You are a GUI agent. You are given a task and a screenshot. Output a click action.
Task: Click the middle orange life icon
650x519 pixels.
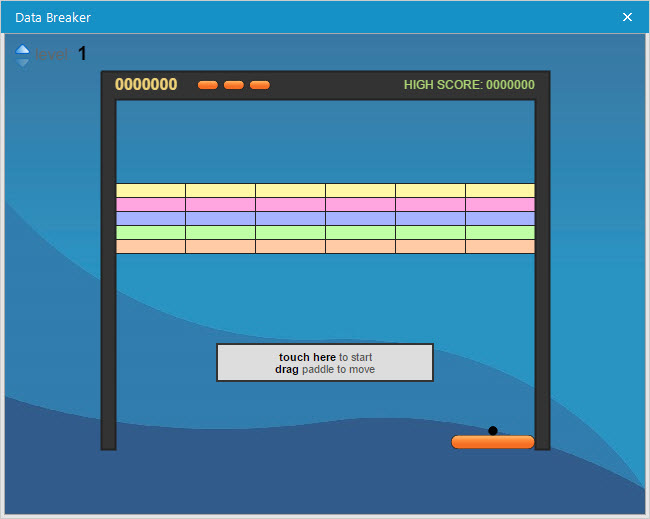[234, 85]
